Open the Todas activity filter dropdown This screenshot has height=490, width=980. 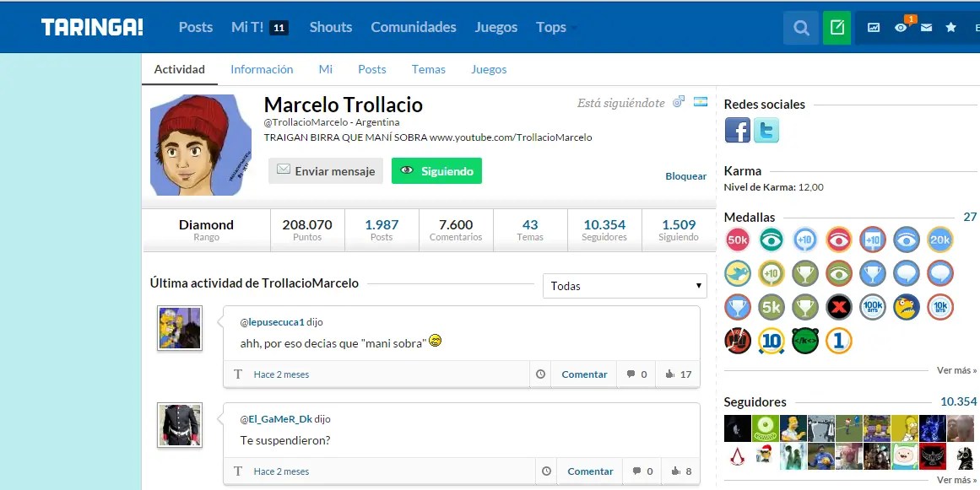click(x=625, y=286)
